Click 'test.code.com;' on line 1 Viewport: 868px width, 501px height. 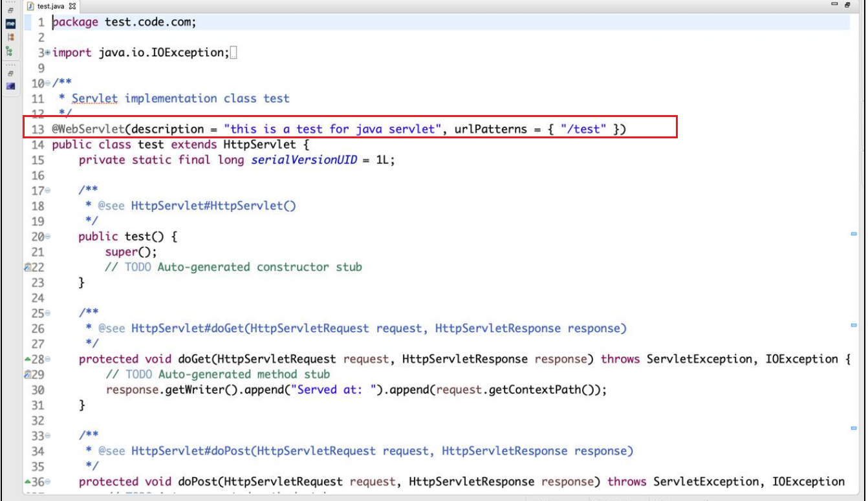pyautogui.click(x=151, y=22)
